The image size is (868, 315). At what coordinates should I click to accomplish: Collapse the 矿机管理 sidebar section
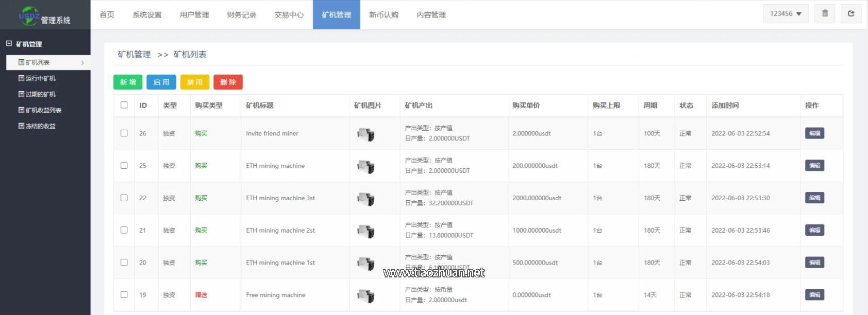click(9, 44)
